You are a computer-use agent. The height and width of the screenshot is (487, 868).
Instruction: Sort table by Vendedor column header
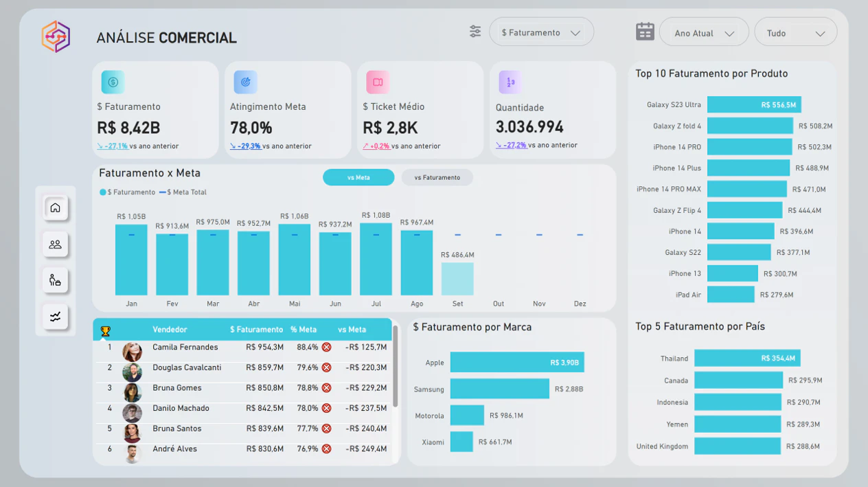[170, 330]
